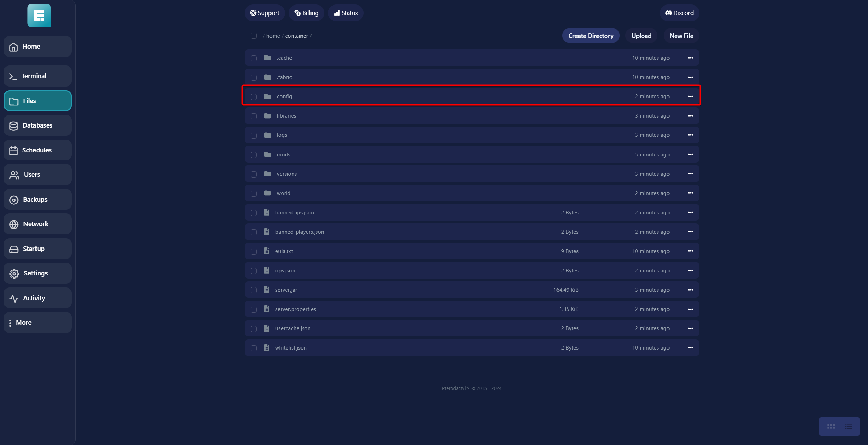Click the Upload button
868x445 pixels.
point(641,36)
